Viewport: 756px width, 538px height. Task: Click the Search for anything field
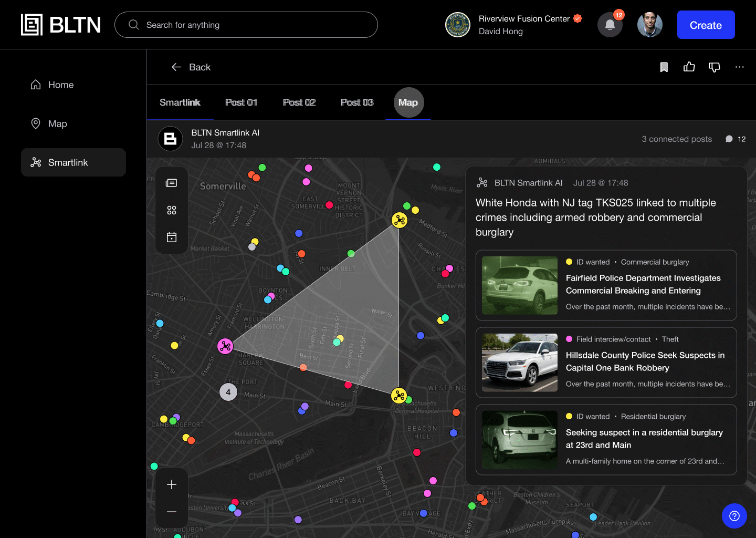pos(246,25)
